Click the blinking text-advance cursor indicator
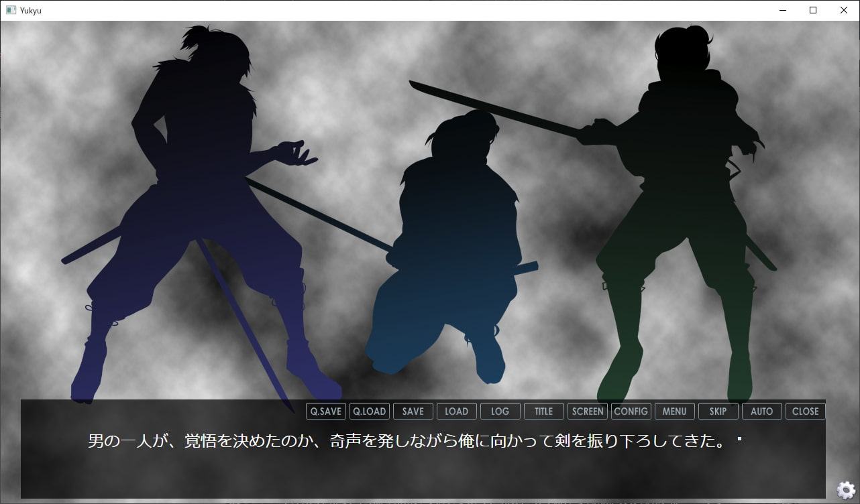The image size is (860, 504). click(x=739, y=440)
